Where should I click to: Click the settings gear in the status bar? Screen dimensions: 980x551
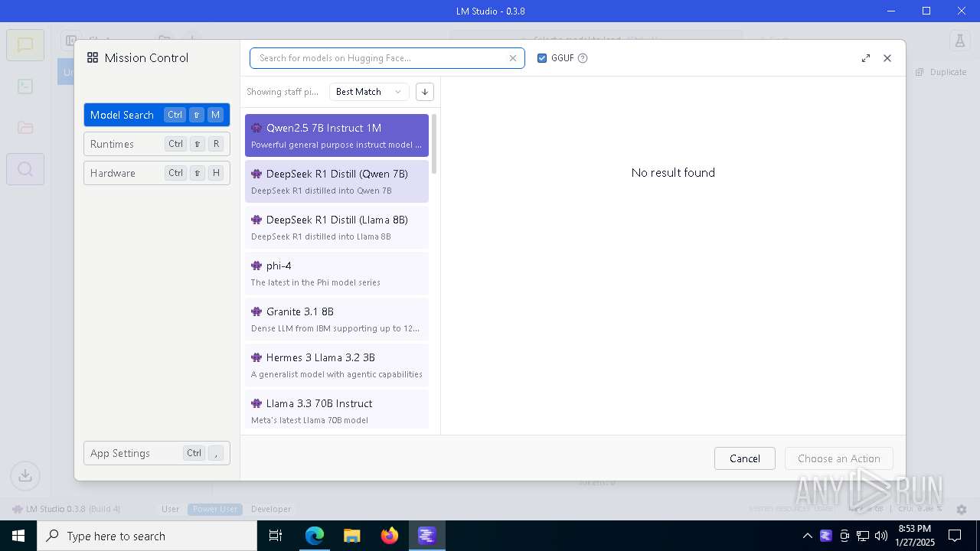point(962,509)
